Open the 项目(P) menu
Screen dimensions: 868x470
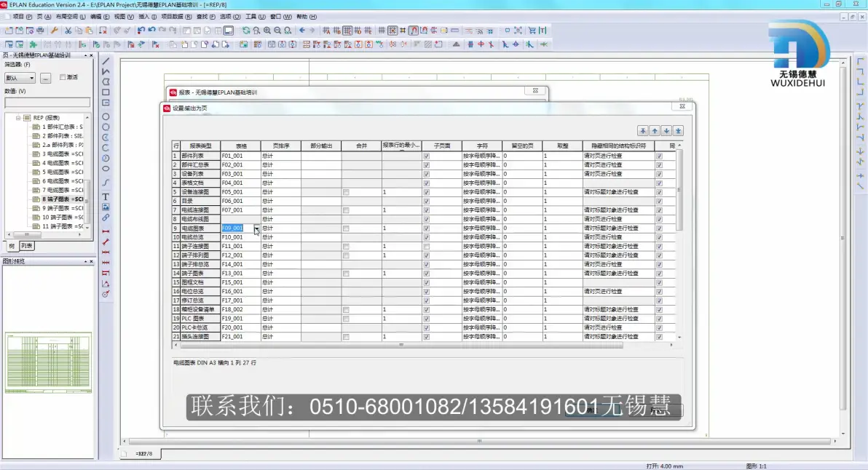[x=23, y=17]
